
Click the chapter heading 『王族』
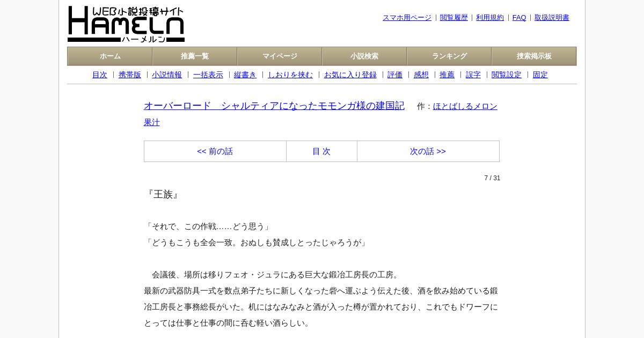coord(163,194)
